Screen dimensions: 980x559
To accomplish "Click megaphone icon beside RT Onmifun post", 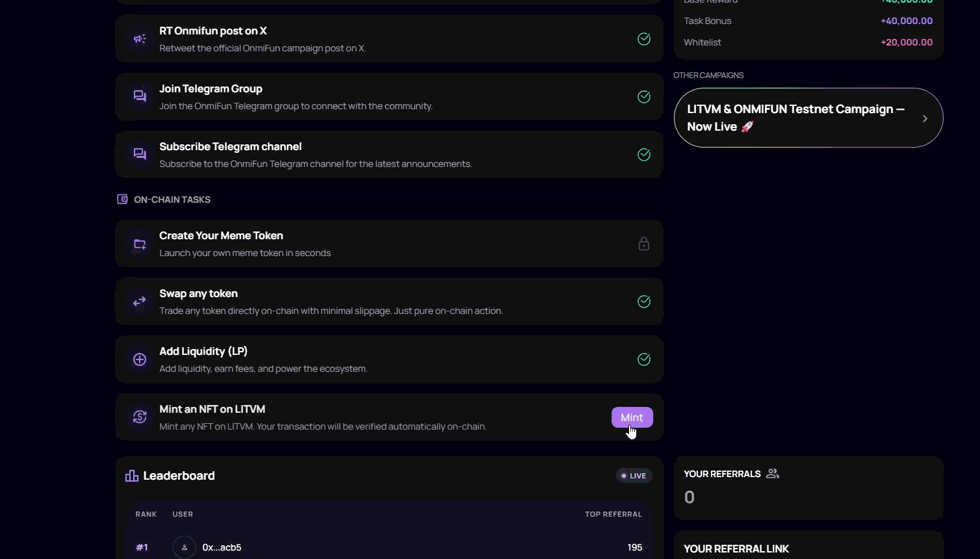I will [140, 39].
